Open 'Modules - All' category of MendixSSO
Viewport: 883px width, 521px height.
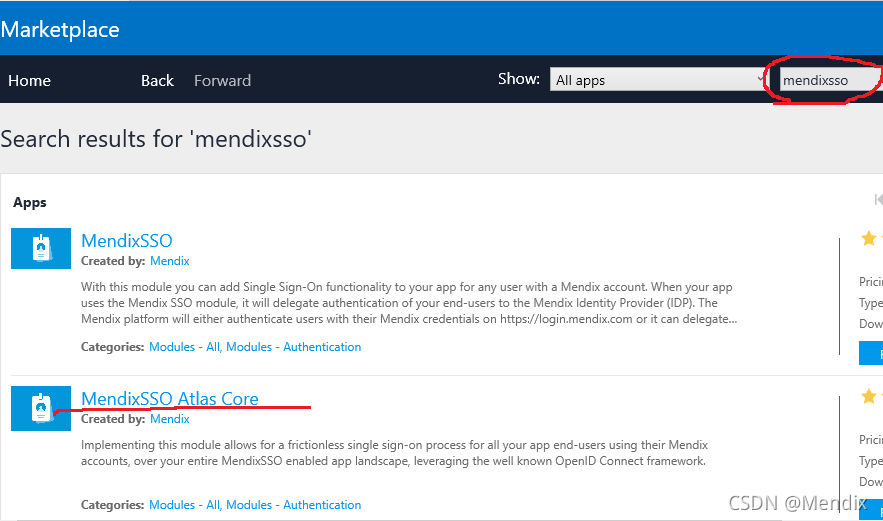pyautogui.click(x=185, y=347)
